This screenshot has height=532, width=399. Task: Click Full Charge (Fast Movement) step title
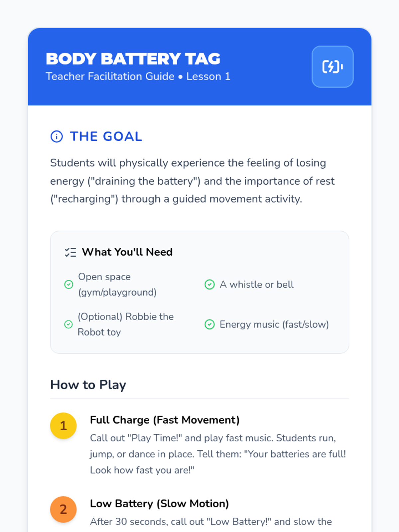point(165,420)
